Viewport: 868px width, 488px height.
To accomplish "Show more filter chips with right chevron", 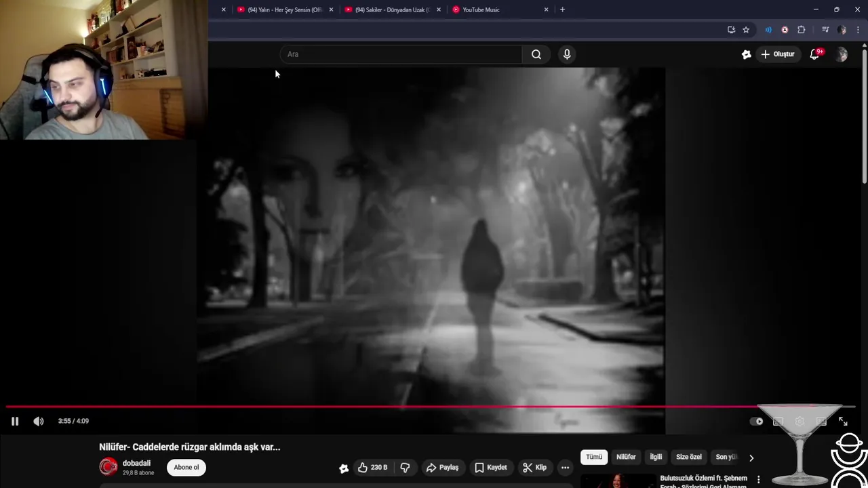I will point(751,457).
